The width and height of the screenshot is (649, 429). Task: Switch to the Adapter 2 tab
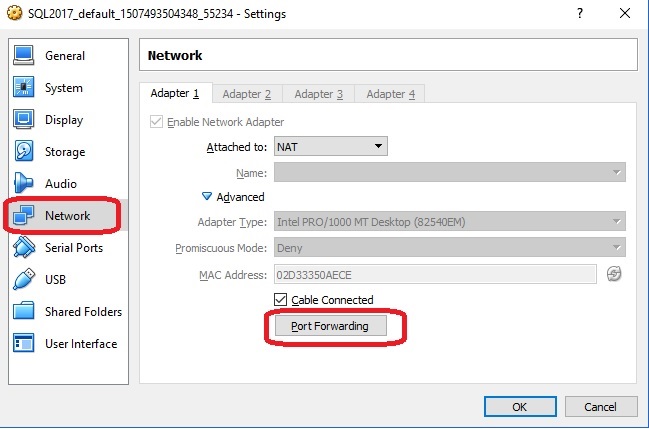pos(246,94)
